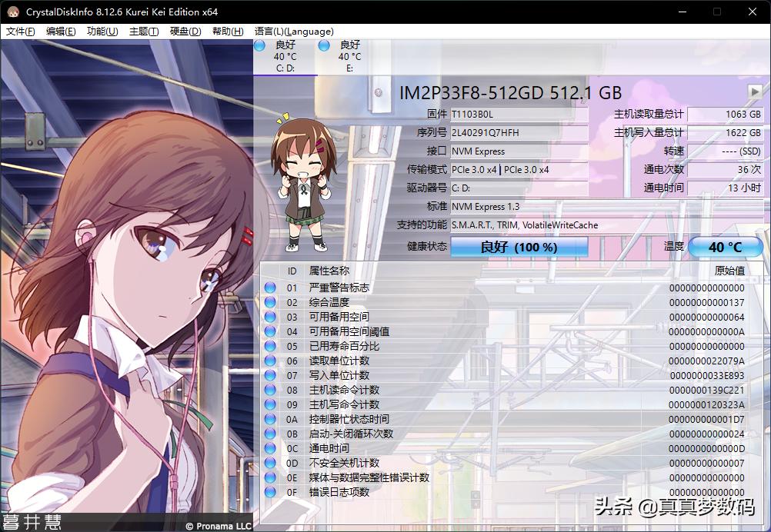Open the 主题(T) menu
771x532 pixels.
(x=144, y=32)
